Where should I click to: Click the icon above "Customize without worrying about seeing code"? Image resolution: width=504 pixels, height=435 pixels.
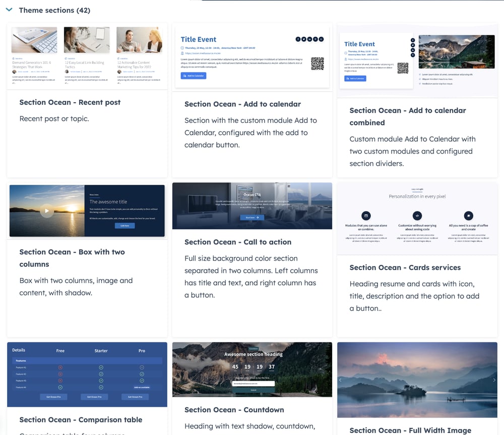417,215
